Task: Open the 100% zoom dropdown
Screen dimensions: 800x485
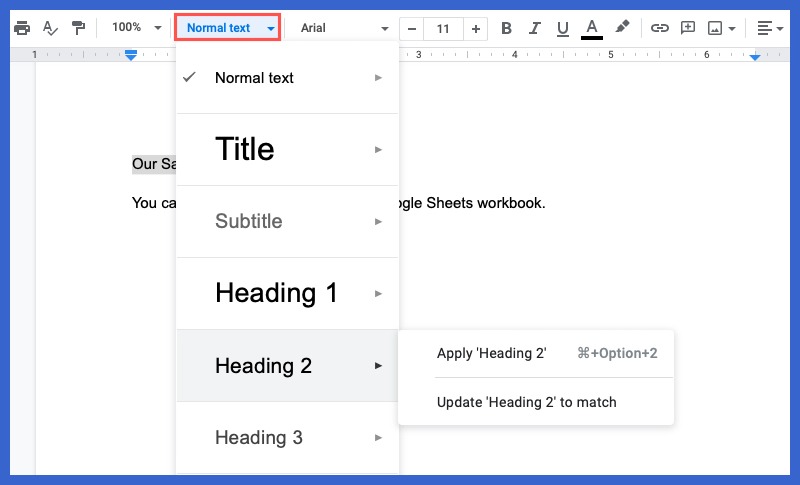Action: (x=137, y=28)
